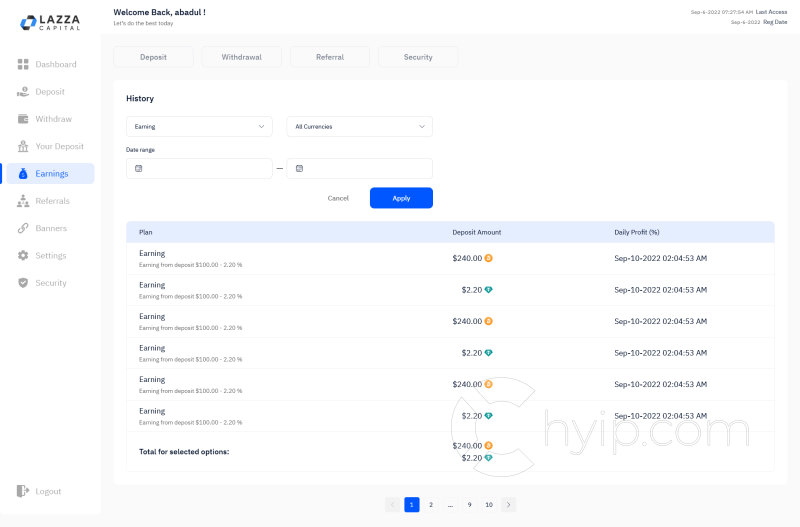Click the teal gem icon in Total row

click(488, 458)
